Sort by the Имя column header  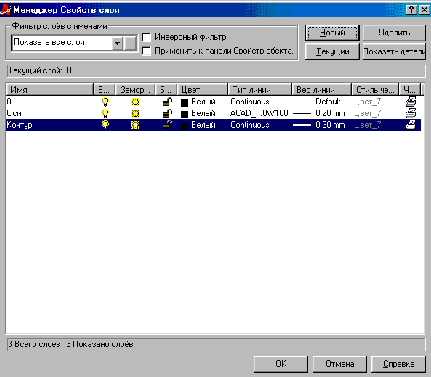pos(50,90)
